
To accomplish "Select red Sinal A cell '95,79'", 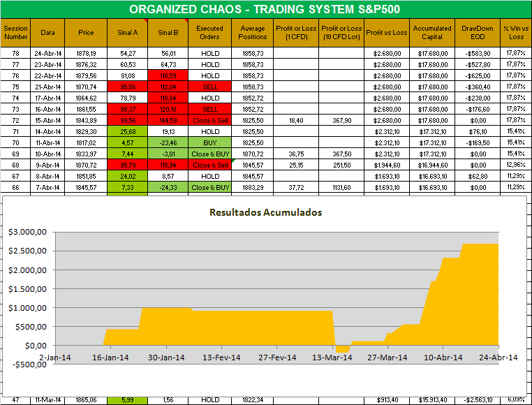I will click(128, 165).
